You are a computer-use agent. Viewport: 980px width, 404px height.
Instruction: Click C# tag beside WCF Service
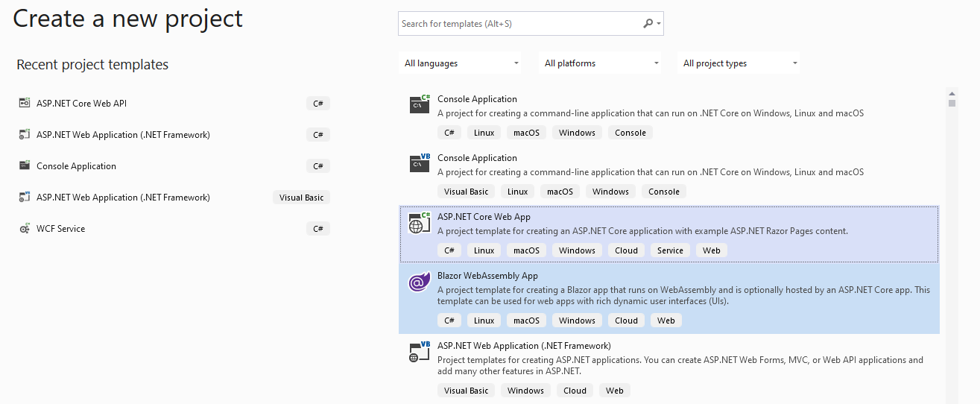[x=318, y=229]
